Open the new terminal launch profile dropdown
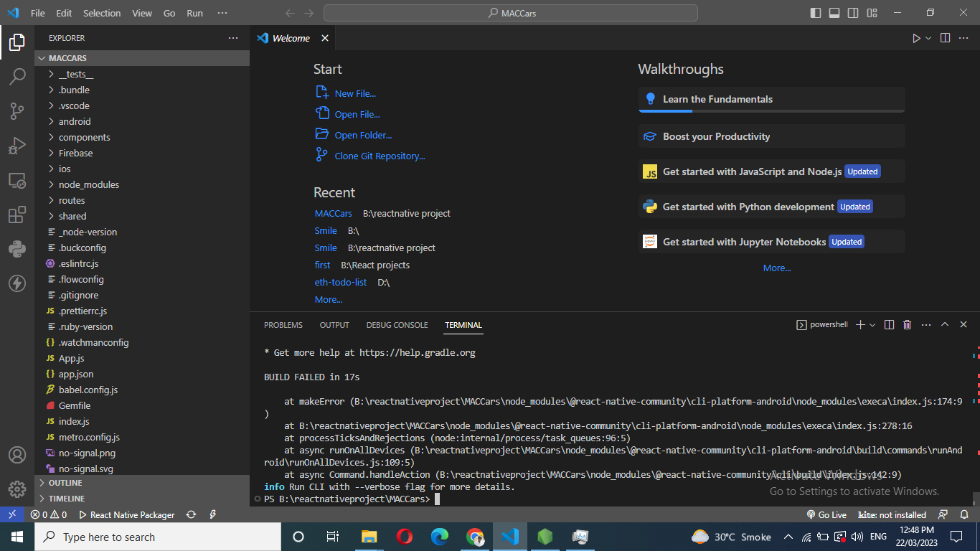The width and height of the screenshot is (980, 551). coord(872,325)
